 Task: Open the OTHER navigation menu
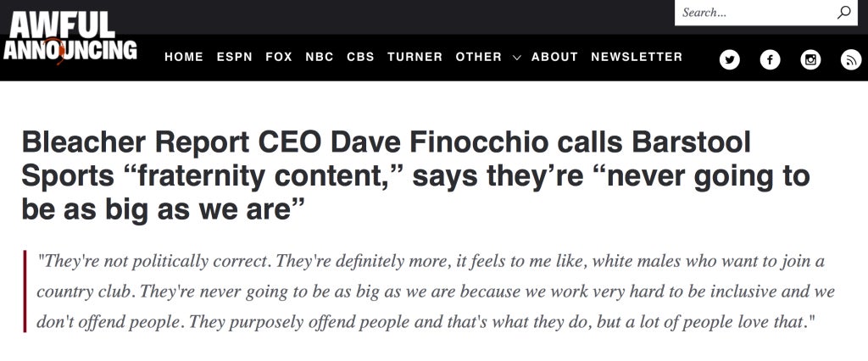[478, 57]
